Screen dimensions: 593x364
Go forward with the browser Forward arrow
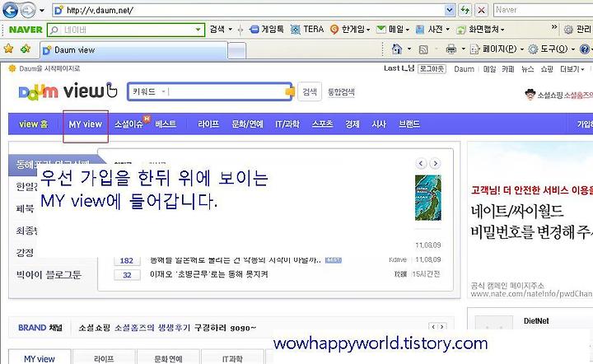pos(28,10)
